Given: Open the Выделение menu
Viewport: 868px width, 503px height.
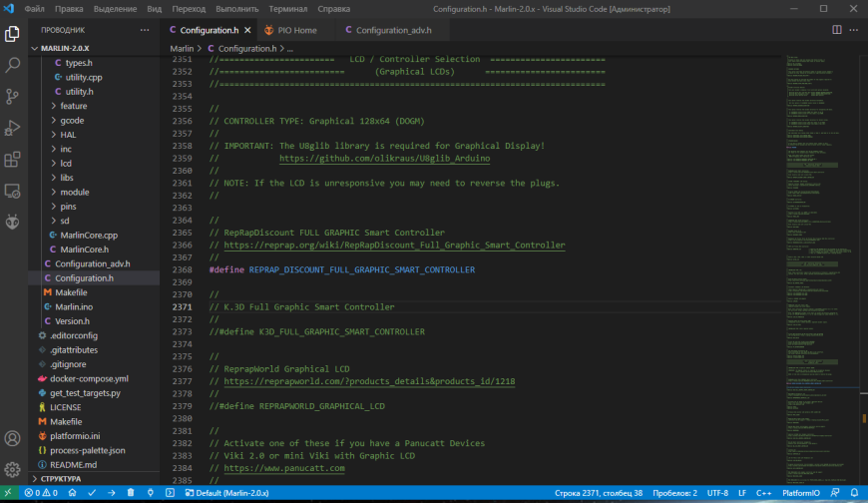Looking at the screenshot, I should (x=115, y=9).
